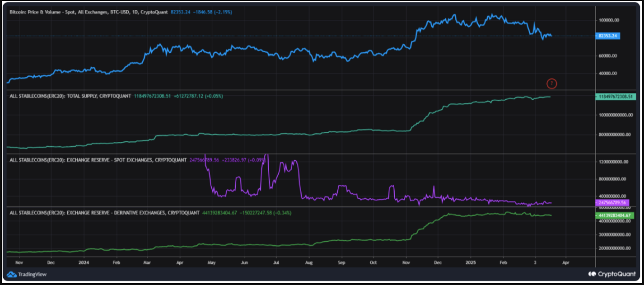The height and width of the screenshot is (285, 644).
Task: Click the purple 247566789.56 axis value label
Action: (612, 202)
